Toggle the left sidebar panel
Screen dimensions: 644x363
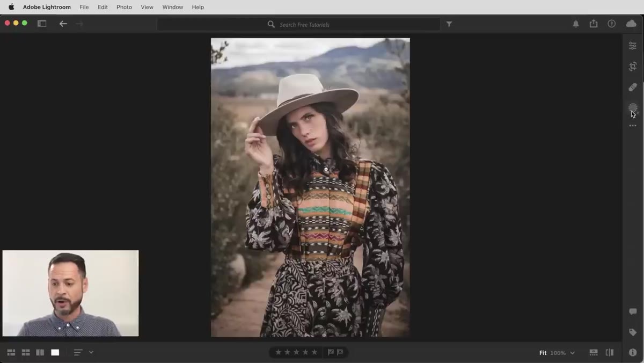(x=42, y=24)
